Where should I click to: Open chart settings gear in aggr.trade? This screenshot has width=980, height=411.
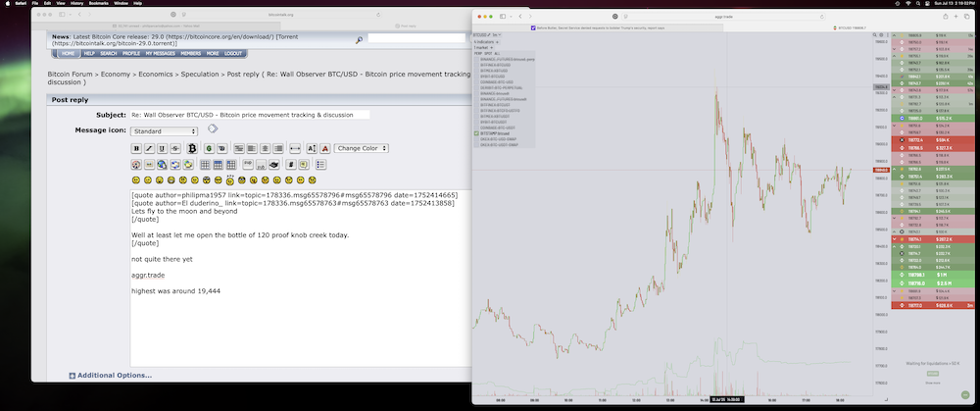pos(881,35)
